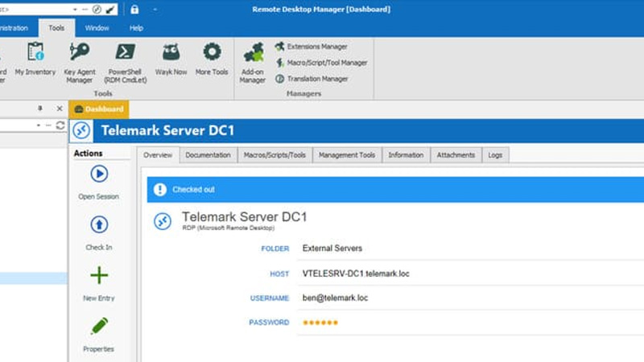
Task: Click the HOST field label
Action: pos(279,274)
